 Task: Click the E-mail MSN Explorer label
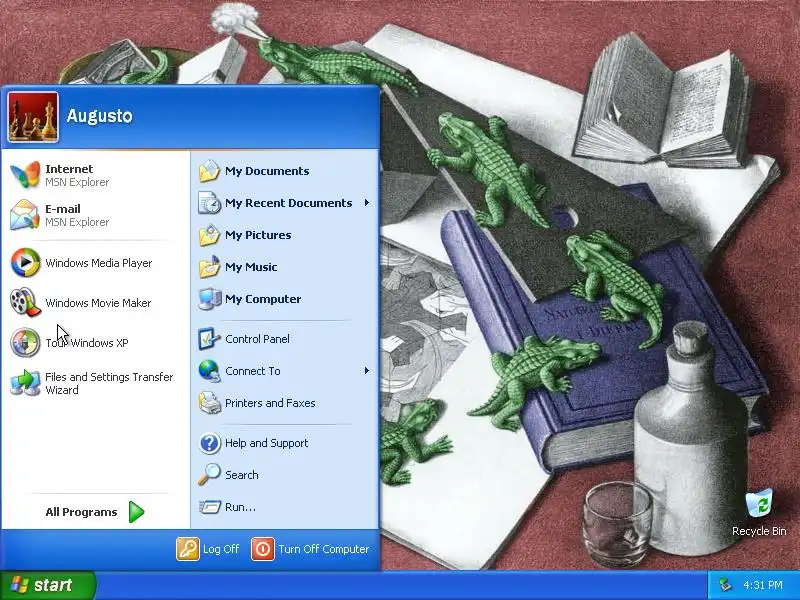[x=77, y=215]
